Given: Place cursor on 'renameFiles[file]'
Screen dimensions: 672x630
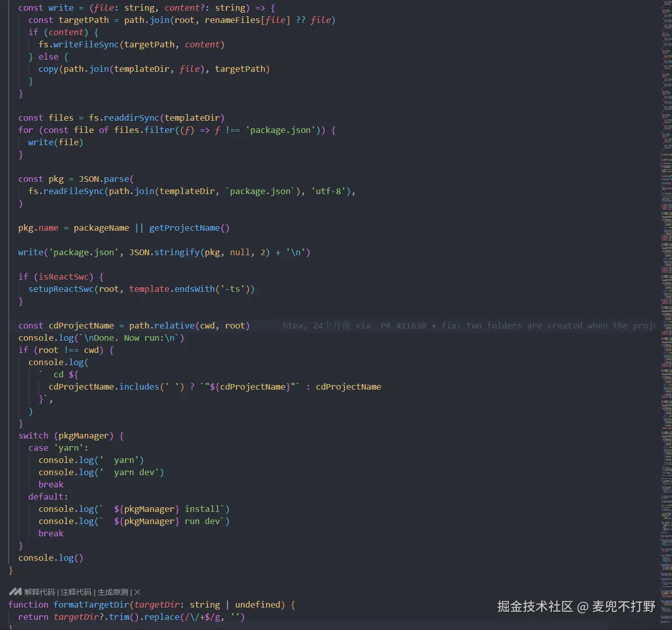Looking at the screenshot, I should pos(248,20).
